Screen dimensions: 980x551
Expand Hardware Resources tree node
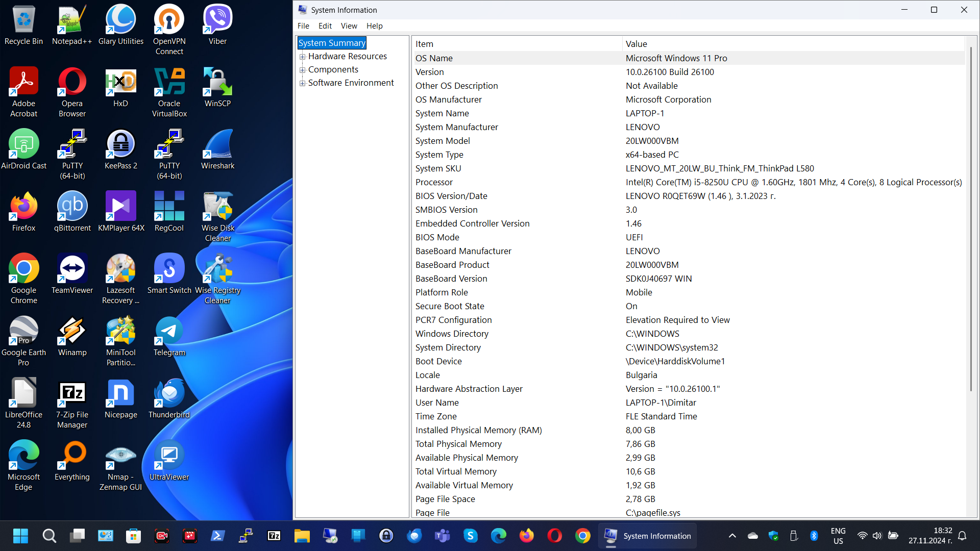coord(302,57)
